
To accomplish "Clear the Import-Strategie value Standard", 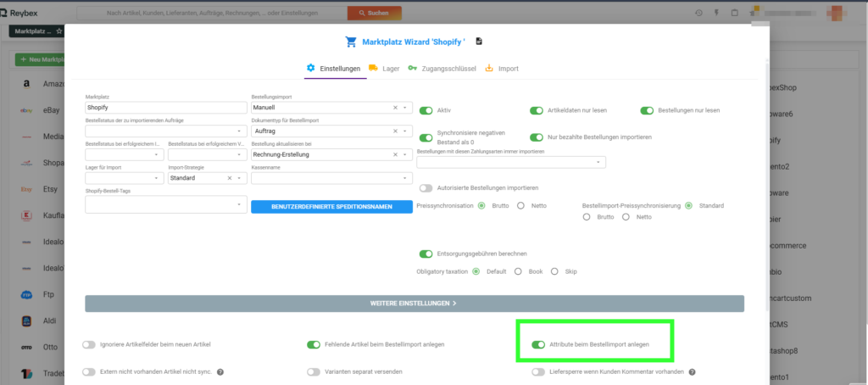I will point(229,178).
